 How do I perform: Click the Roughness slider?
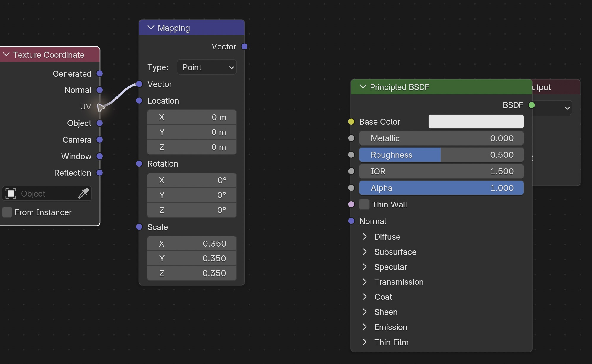[x=441, y=155]
